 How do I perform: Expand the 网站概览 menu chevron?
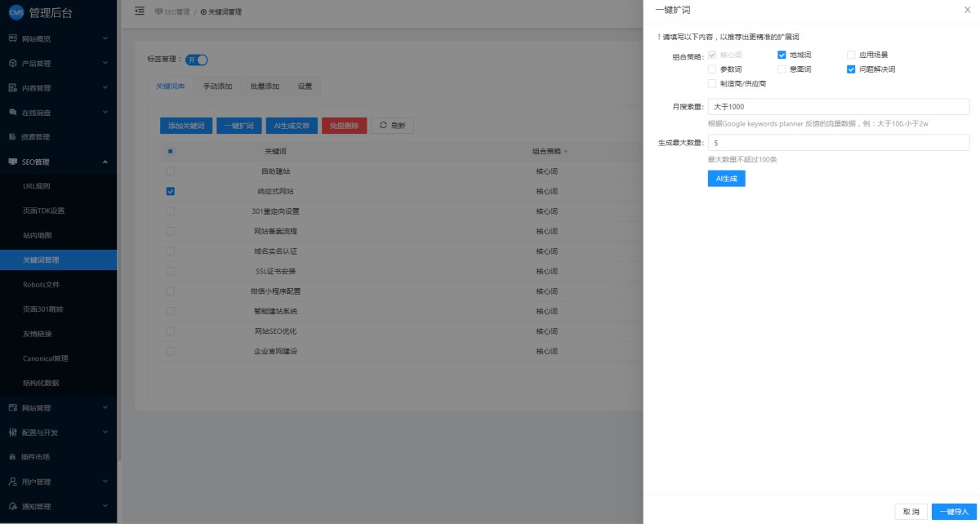pos(105,38)
